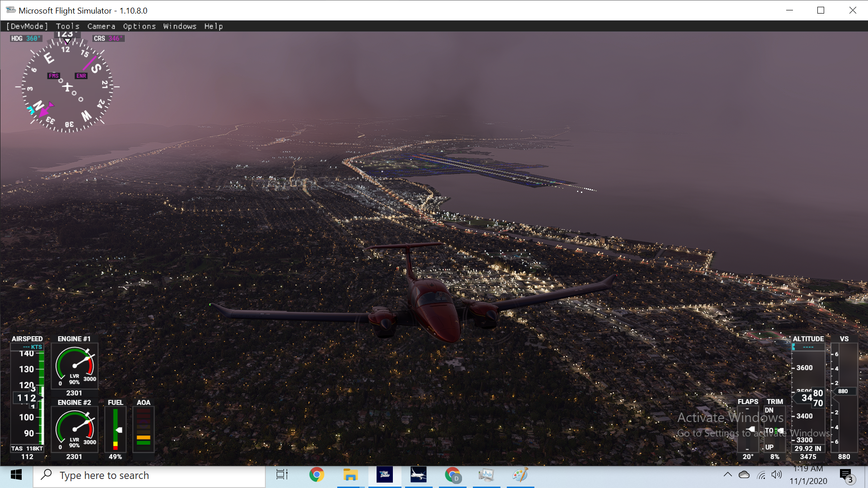Open the Help menu
Screen dimensions: 868x488
click(x=213, y=26)
